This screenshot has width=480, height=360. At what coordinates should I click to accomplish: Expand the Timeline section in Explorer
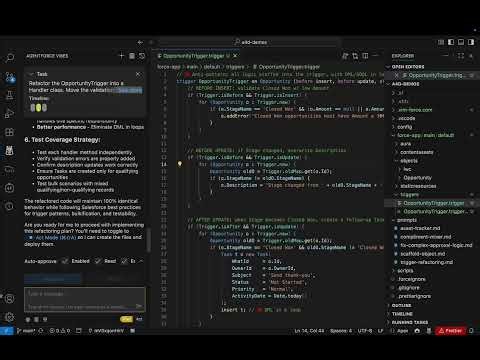(x=402, y=314)
